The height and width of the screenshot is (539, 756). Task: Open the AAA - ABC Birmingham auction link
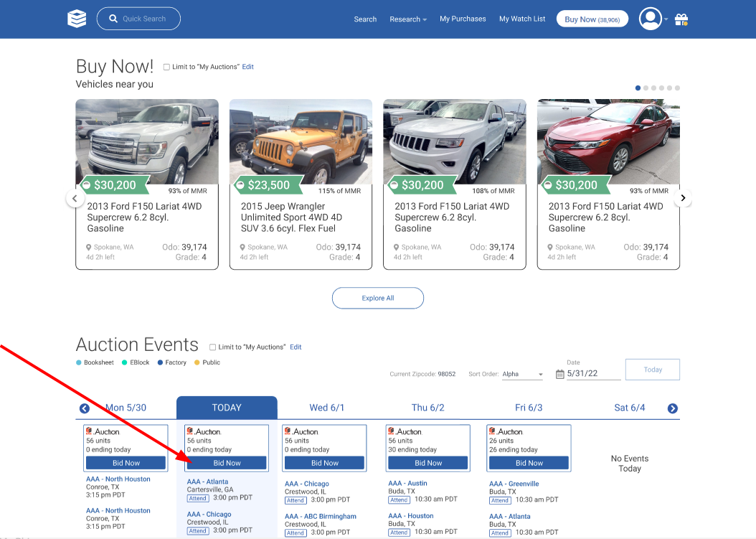point(320,516)
